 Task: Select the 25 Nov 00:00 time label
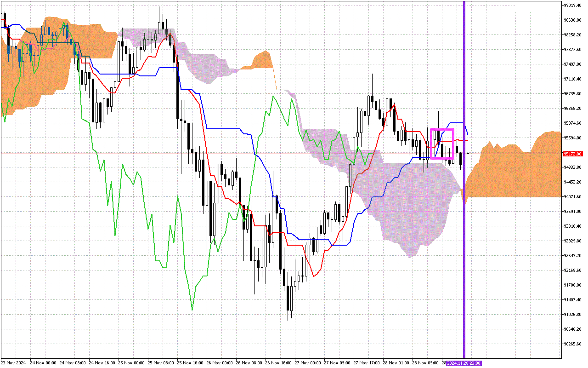click(x=131, y=363)
